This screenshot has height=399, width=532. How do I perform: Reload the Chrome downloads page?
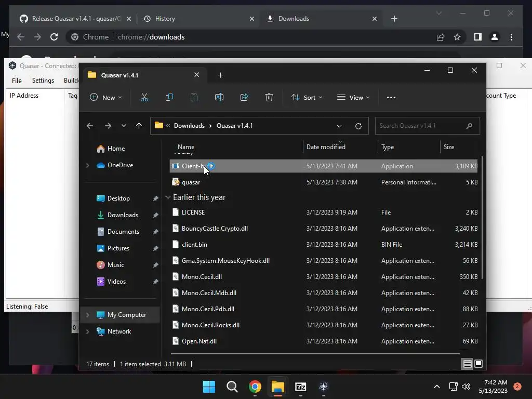pos(54,37)
